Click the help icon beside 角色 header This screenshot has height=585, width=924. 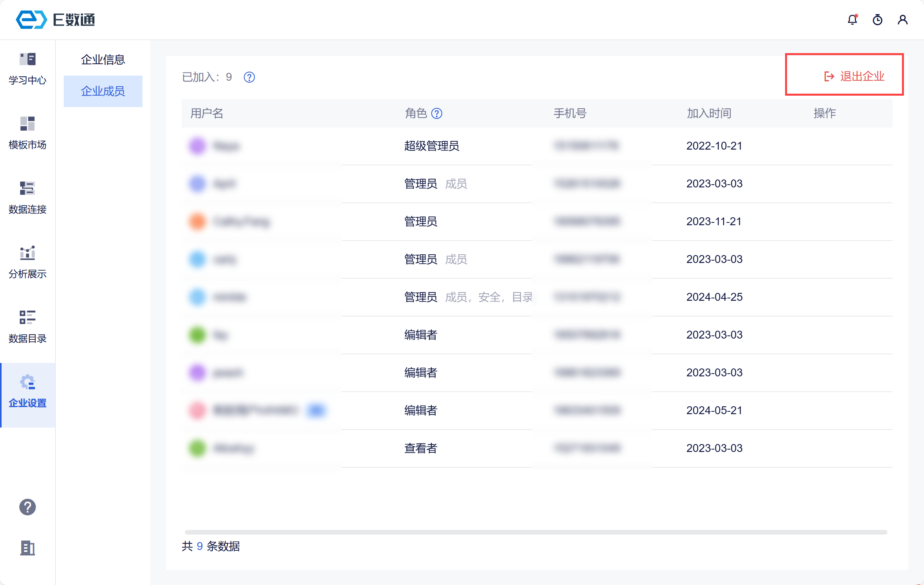[x=437, y=114]
